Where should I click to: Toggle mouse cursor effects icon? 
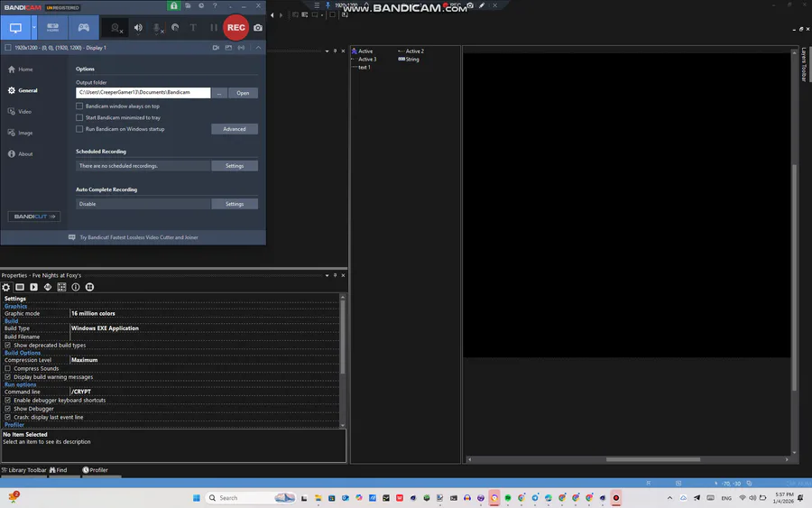point(175,28)
